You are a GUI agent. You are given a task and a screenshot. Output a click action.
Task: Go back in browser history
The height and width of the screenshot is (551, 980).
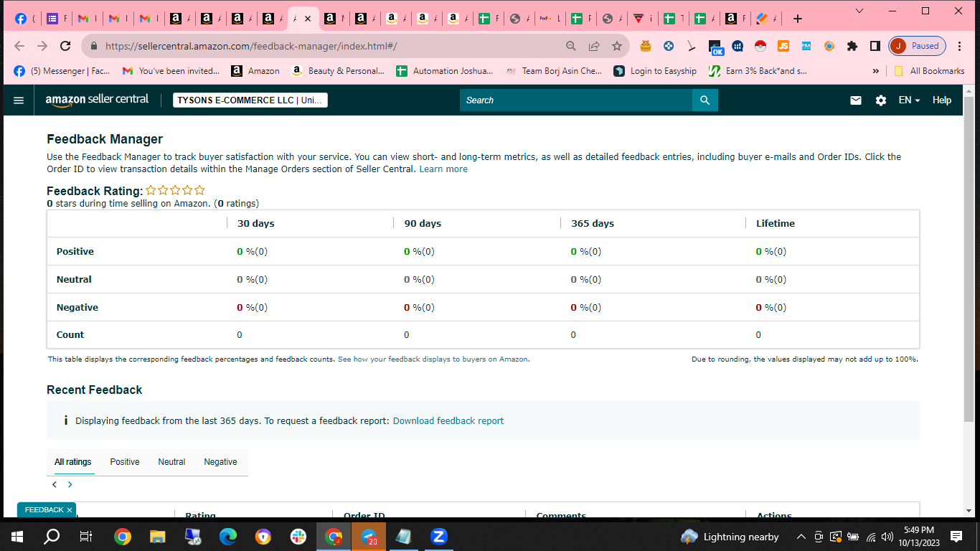click(19, 46)
